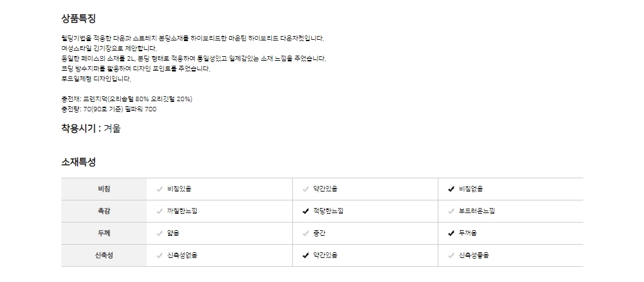Click the gray checkmark beside 얇음
The height and width of the screenshot is (282, 644).
click(x=159, y=233)
